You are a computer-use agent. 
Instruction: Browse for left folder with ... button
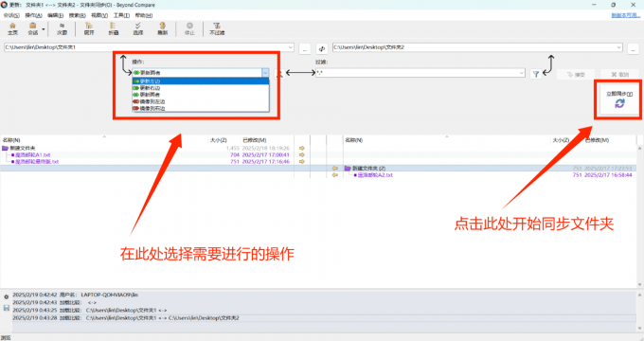(x=304, y=48)
